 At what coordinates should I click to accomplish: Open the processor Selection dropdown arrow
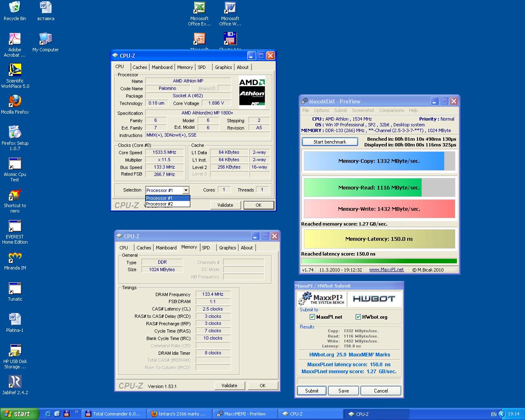(186, 190)
